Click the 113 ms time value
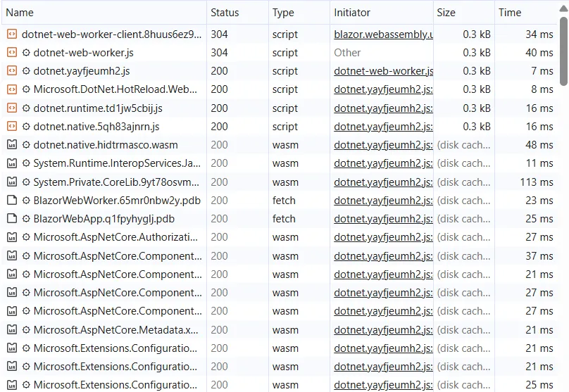This screenshot has width=569, height=392. (537, 182)
